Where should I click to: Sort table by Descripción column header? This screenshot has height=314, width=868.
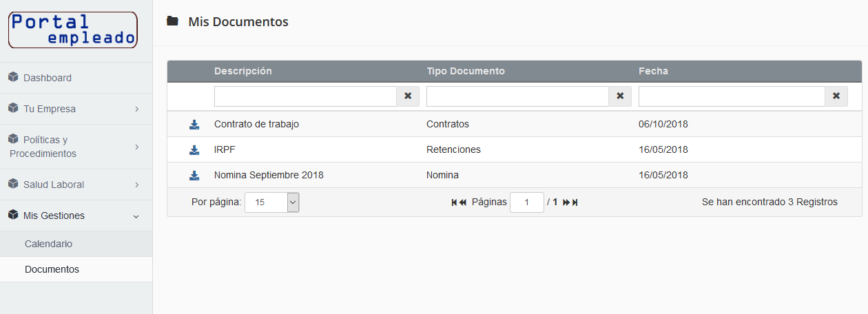click(x=242, y=71)
